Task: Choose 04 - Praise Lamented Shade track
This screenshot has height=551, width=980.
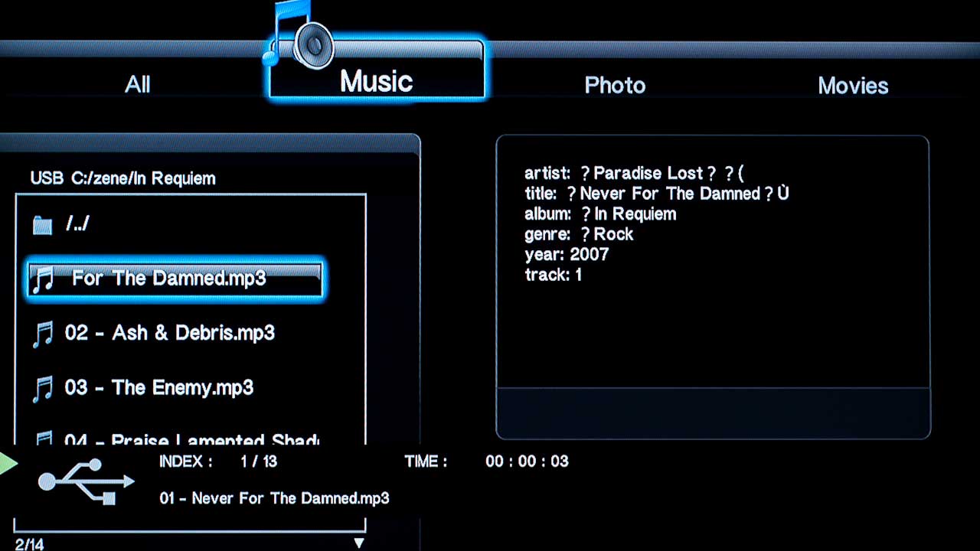Action: pos(191,439)
